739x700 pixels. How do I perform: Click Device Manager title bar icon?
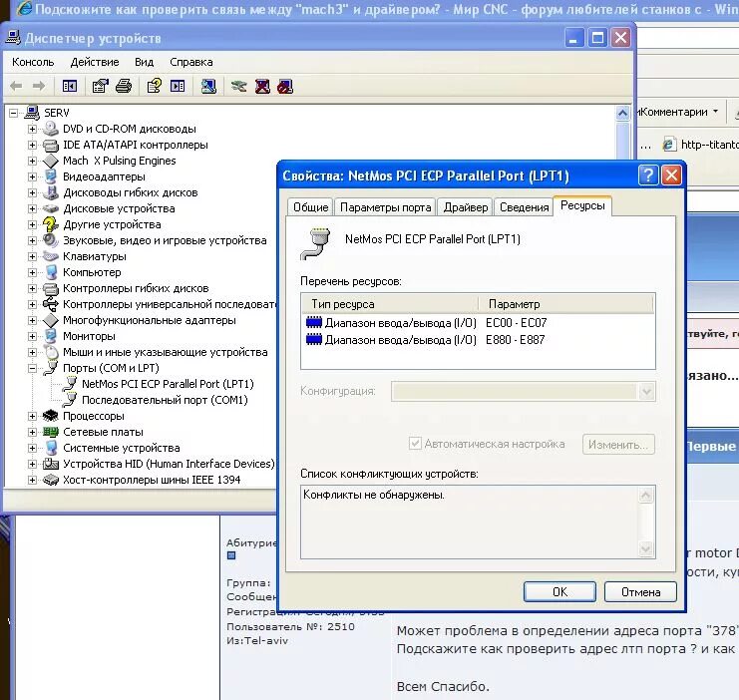pyautogui.click(x=13, y=38)
